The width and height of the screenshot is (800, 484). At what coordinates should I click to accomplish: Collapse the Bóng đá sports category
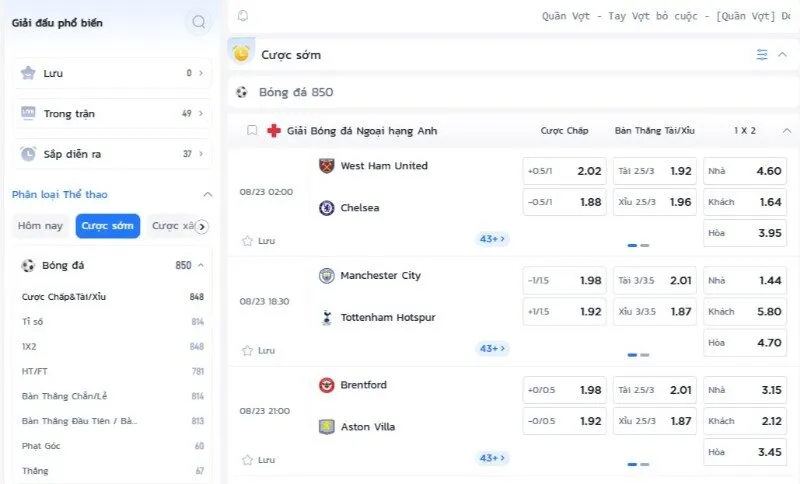tap(201, 265)
